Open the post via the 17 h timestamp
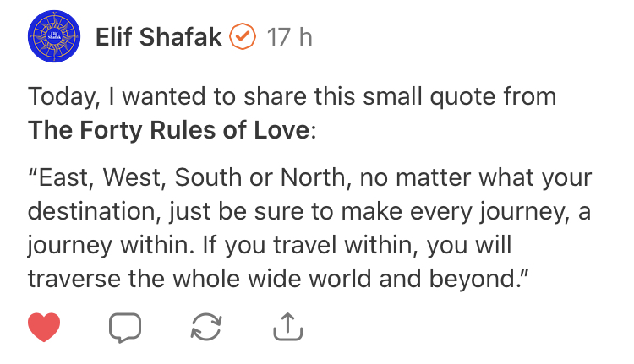634x364 pixels. pos(289,37)
